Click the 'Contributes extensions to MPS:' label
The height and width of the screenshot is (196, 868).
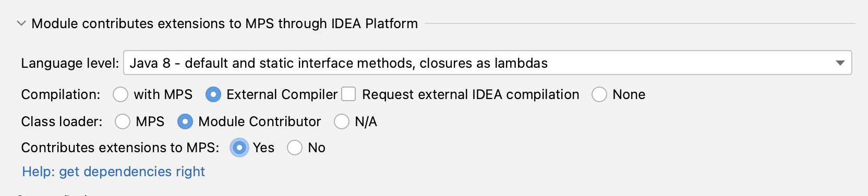coord(120,148)
